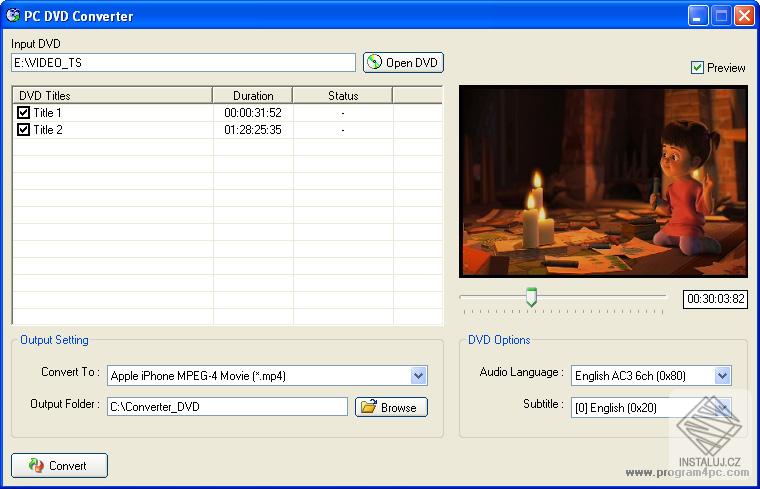
Task: Click the folder icon on Browse button
Action: [368, 407]
